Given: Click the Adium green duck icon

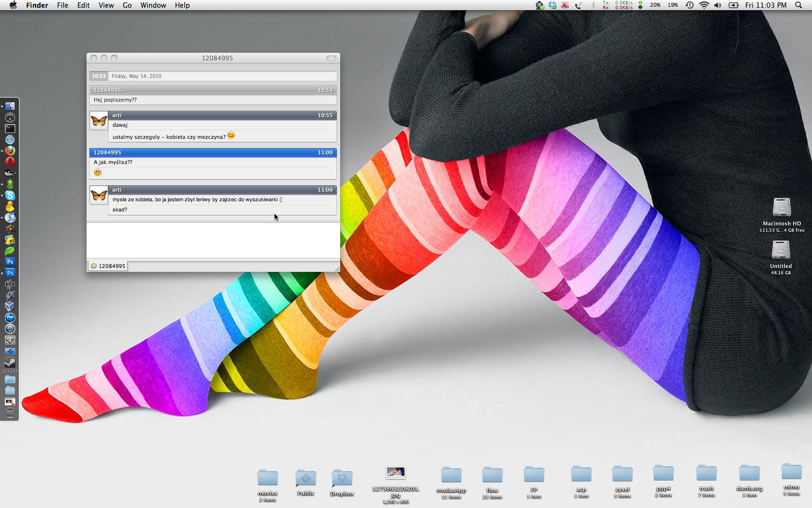Looking at the screenshot, I should click(10, 184).
